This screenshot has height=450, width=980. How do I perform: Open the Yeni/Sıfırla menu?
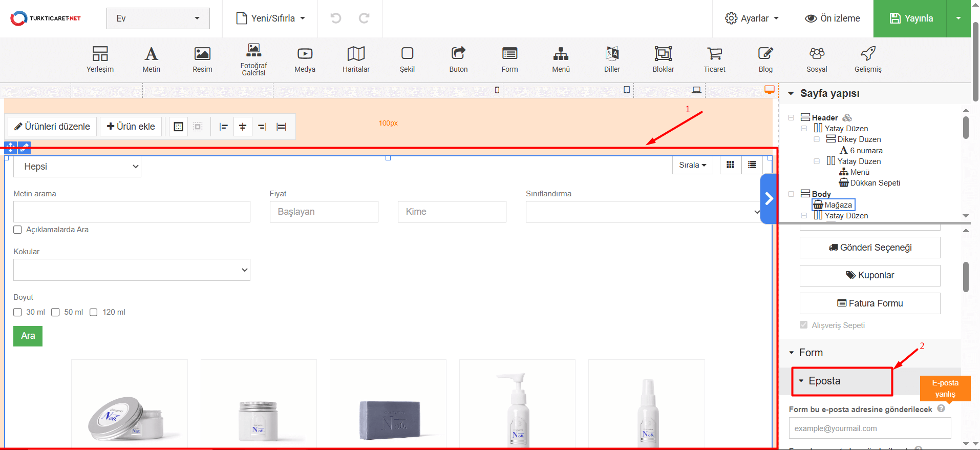tap(270, 18)
